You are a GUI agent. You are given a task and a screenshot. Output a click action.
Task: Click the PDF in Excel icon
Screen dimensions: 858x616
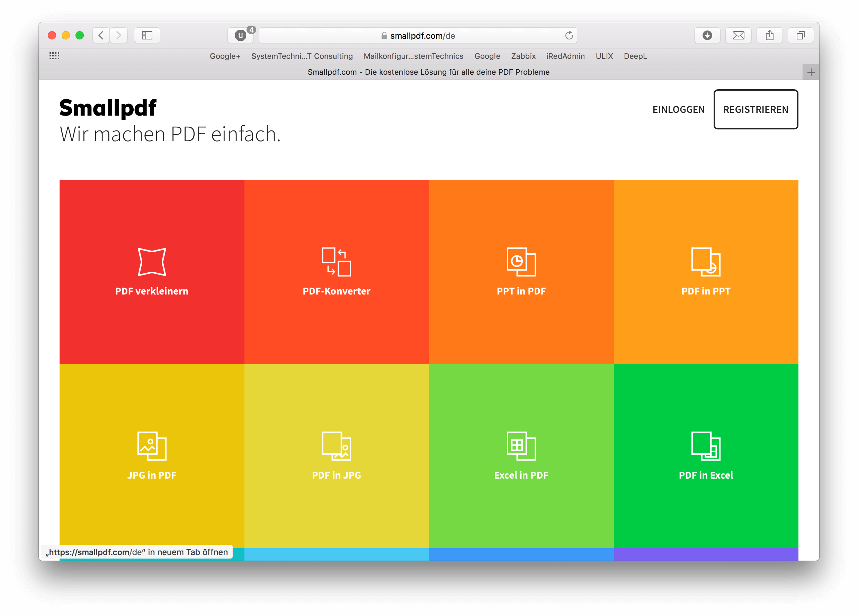[706, 446]
